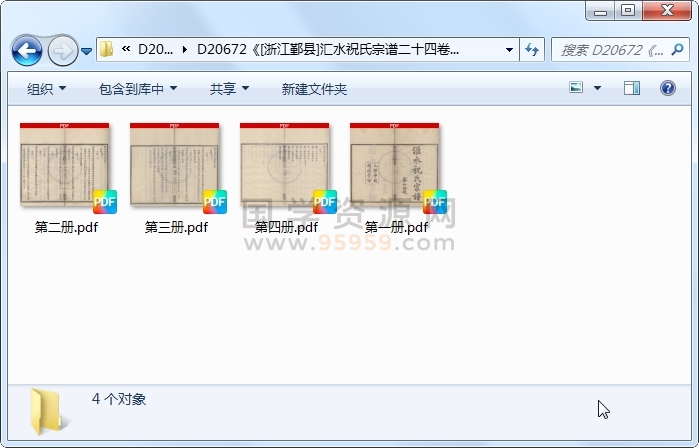
Task: Click the folder icon in address bar
Action: (x=107, y=49)
